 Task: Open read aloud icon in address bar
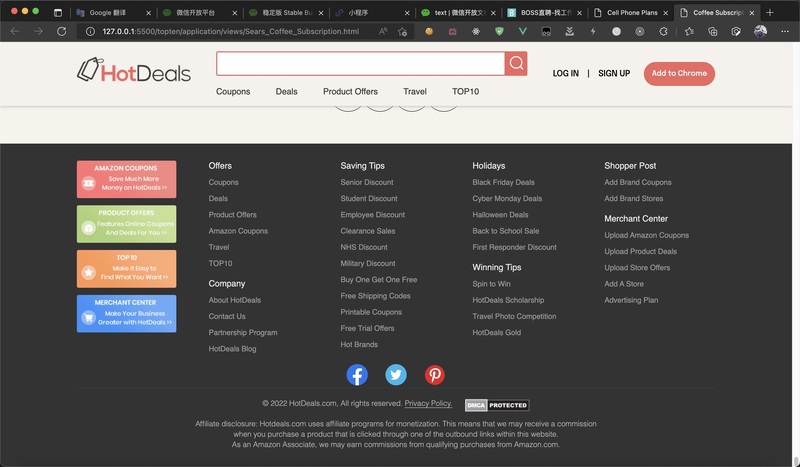[383, 32]
